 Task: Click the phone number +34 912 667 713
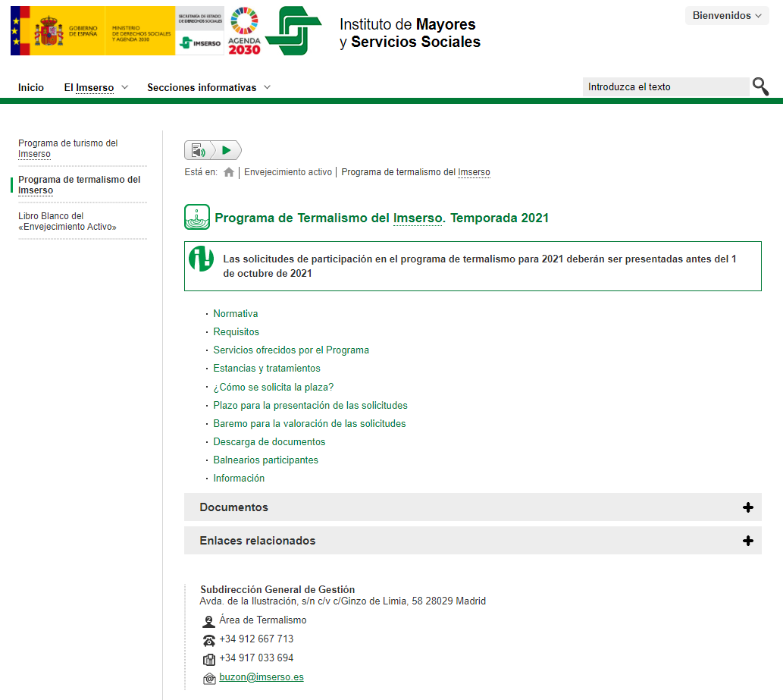click(256, 639)
